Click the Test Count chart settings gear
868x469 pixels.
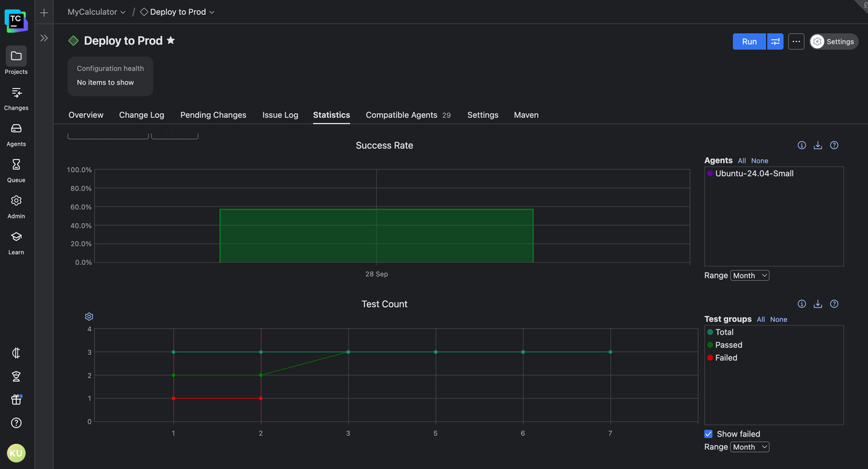click(89, 317)
